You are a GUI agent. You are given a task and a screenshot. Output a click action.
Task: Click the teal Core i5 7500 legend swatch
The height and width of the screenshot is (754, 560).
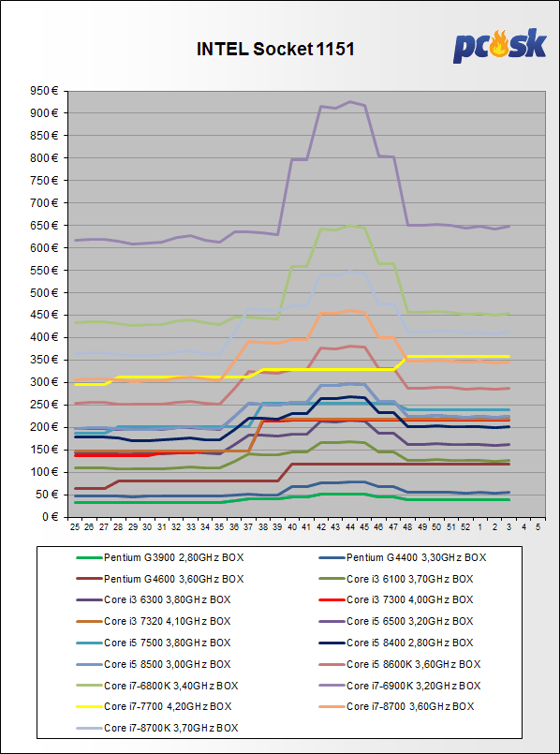coord(89,643)
